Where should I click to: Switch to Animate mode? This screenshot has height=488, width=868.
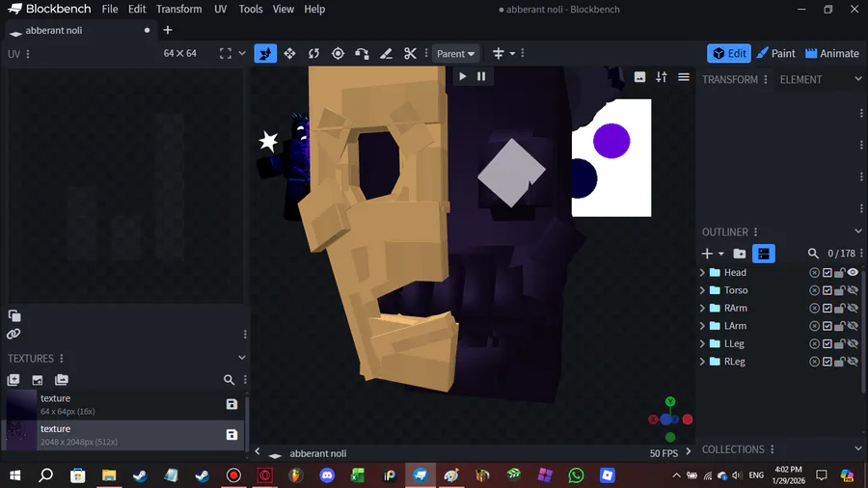click(x=832, y=54)
